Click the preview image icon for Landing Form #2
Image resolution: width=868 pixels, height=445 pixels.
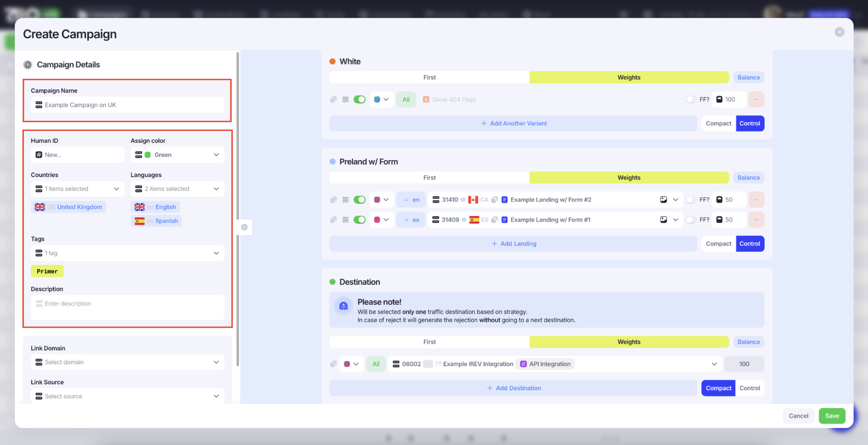(663, 200)
